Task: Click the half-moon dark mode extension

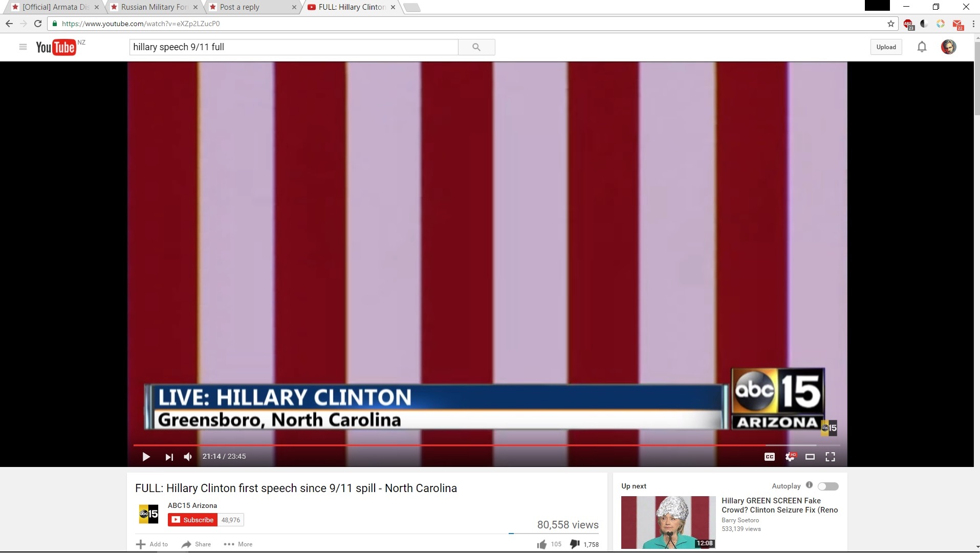Action: [x=924, y=24]
